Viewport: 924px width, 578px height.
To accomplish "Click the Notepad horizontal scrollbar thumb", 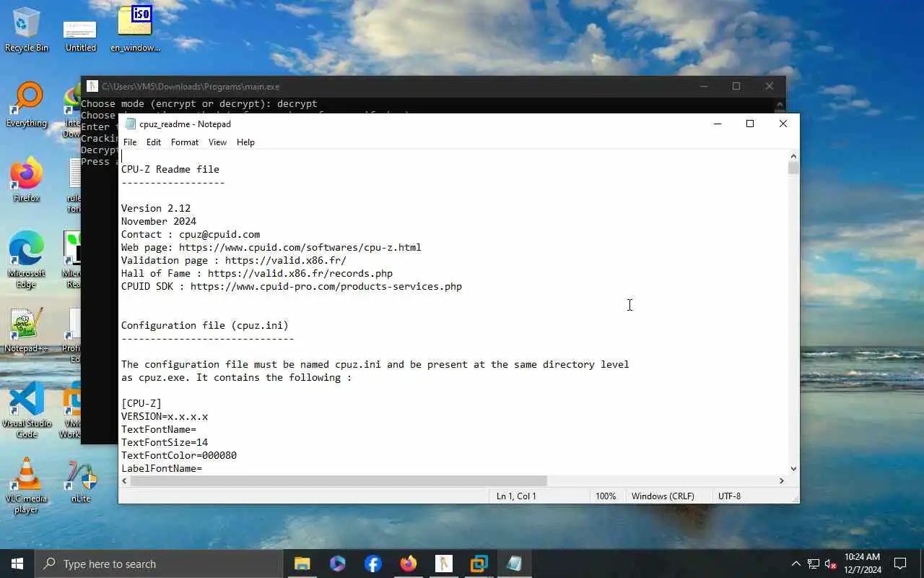I will [339, 480].
